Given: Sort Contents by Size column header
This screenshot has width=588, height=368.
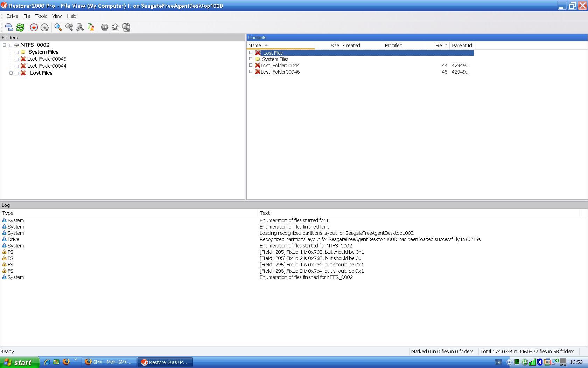Looking at the screenshot, I should point(328,46).
